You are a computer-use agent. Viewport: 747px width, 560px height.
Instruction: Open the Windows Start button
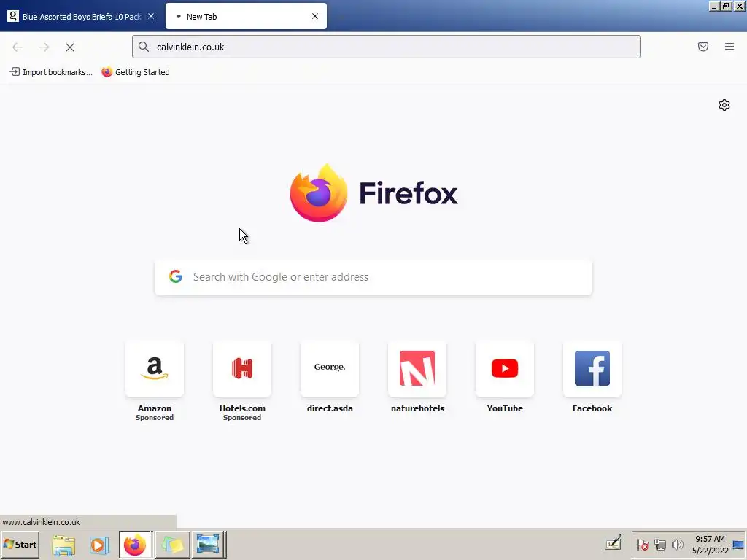(20, 544)
